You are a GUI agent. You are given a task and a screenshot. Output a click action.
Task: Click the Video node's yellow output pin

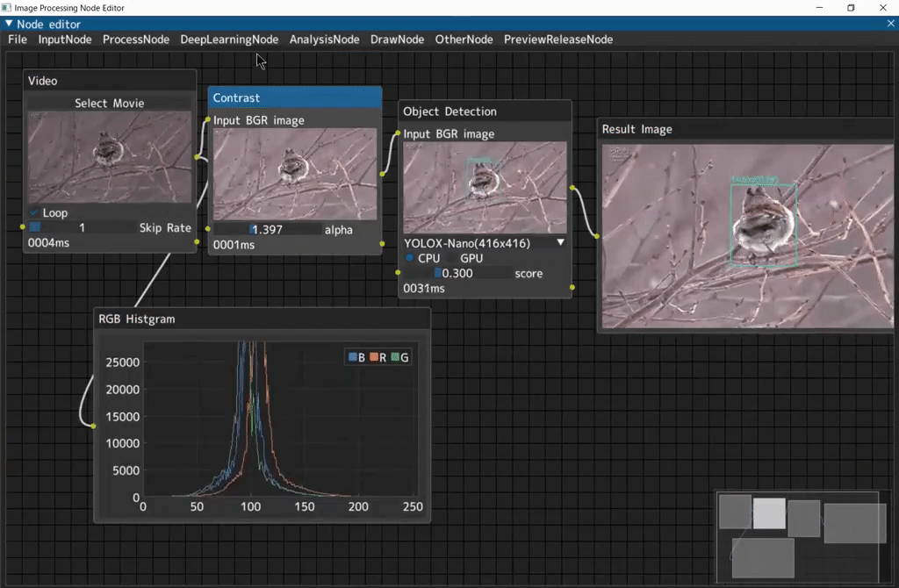(196, 156)
